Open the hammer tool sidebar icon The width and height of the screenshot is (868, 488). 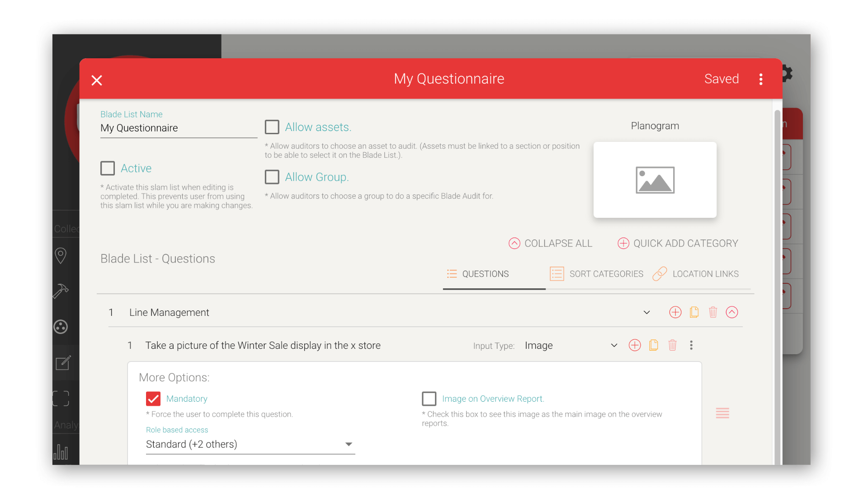61,291
